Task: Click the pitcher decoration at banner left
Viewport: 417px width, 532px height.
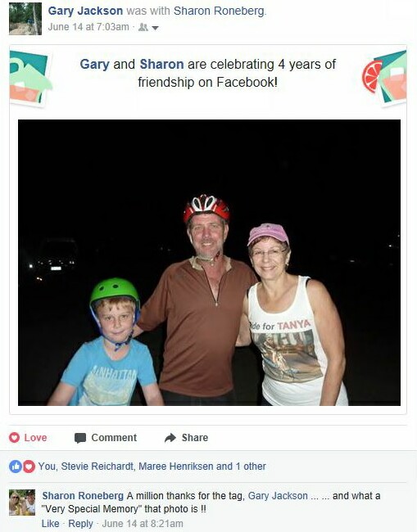Action: coord(29,78)
